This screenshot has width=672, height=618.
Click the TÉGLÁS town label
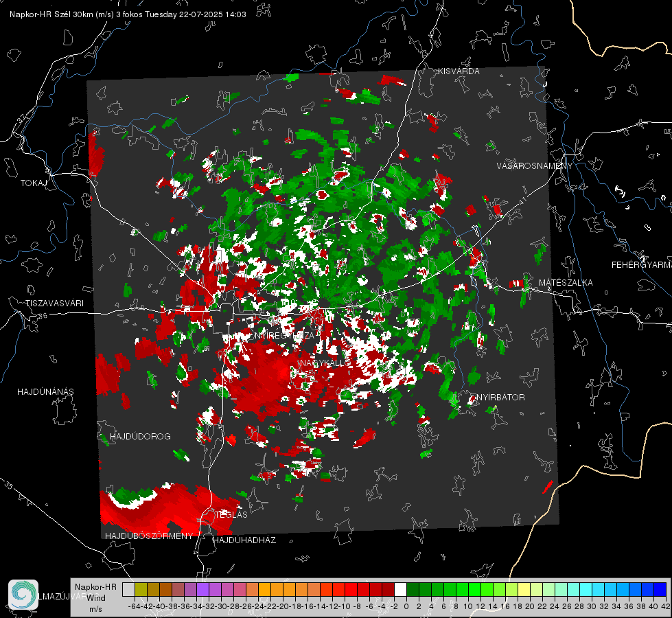point(231,515)
